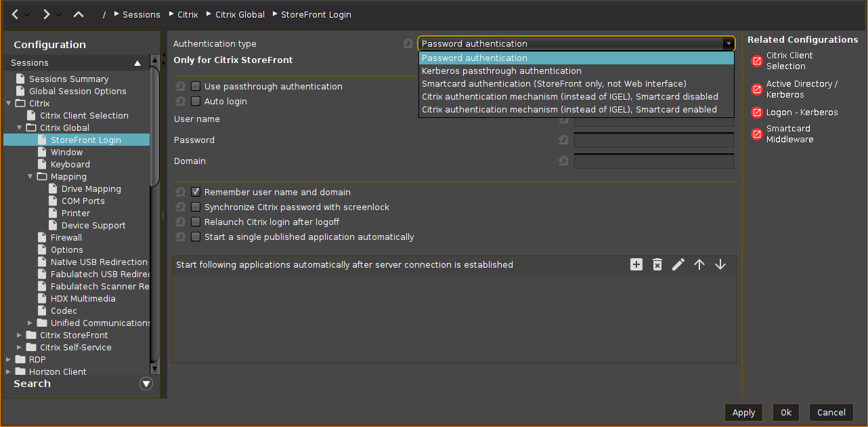Move application down with arrow icon
Screen dimensions: 868x427
click(720, 265)
